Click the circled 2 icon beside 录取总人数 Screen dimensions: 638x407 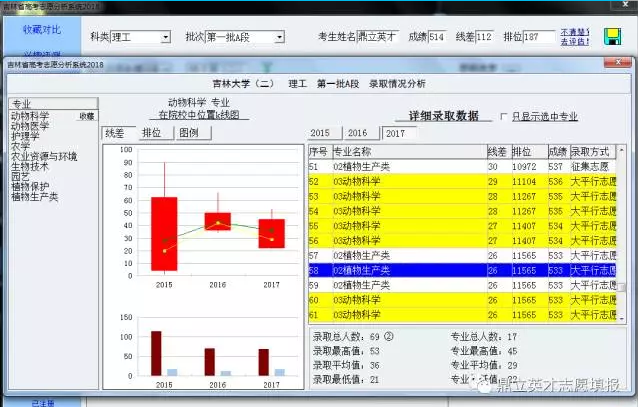pyautogui.click(x=389, y=337)
